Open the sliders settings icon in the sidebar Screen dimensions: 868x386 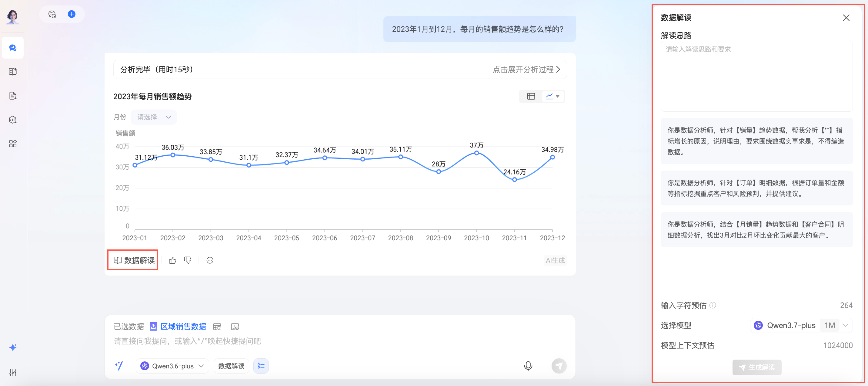click(x=13, y=373)
